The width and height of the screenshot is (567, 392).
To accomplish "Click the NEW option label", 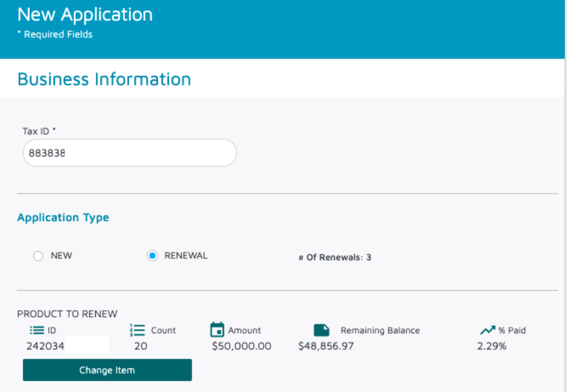I will [61, 256].
